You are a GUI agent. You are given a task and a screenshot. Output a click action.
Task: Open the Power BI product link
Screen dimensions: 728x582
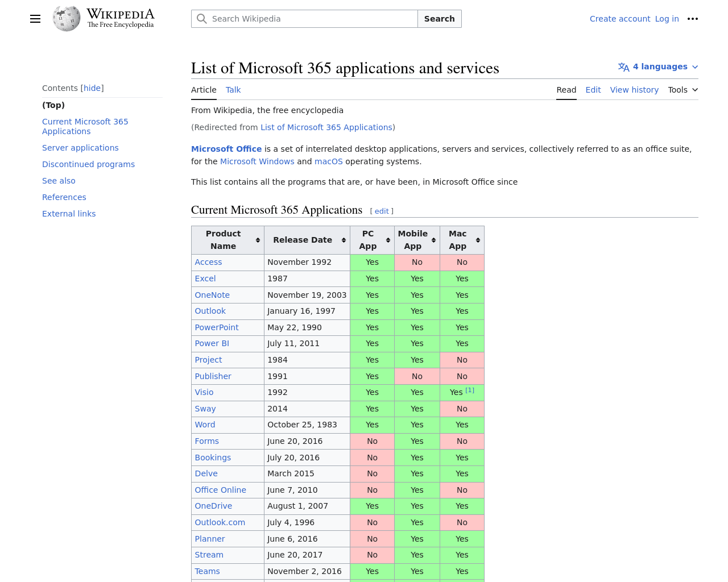212,343
